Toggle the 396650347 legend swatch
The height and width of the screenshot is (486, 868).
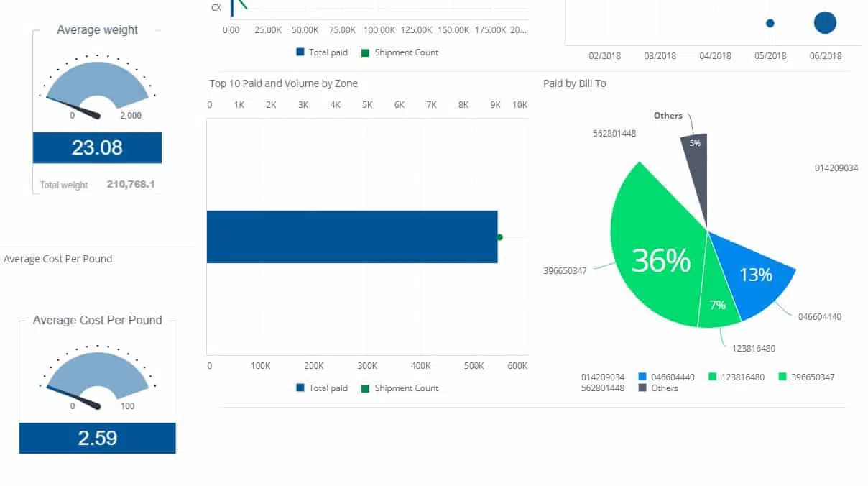[783, 377]
